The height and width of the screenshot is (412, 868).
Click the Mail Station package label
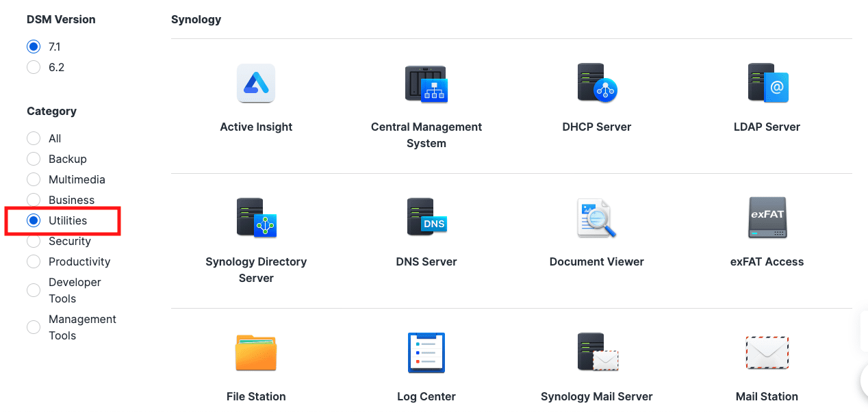[767, 396]
